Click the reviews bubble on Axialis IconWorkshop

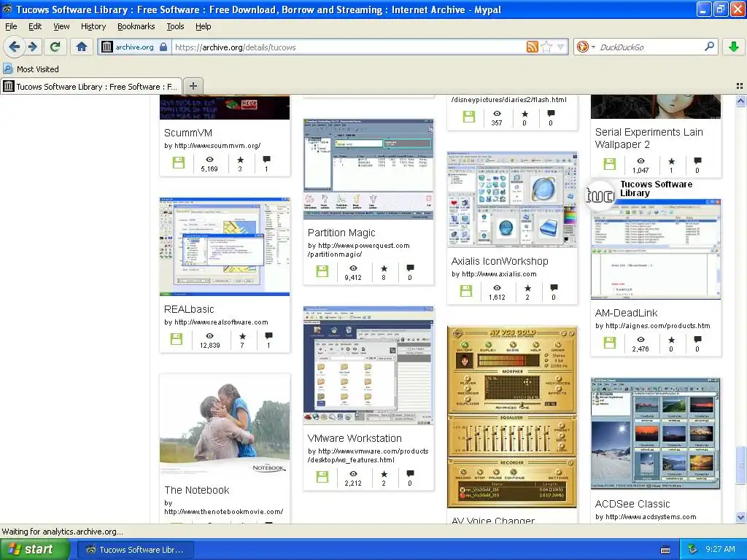[x=554, y=287]
